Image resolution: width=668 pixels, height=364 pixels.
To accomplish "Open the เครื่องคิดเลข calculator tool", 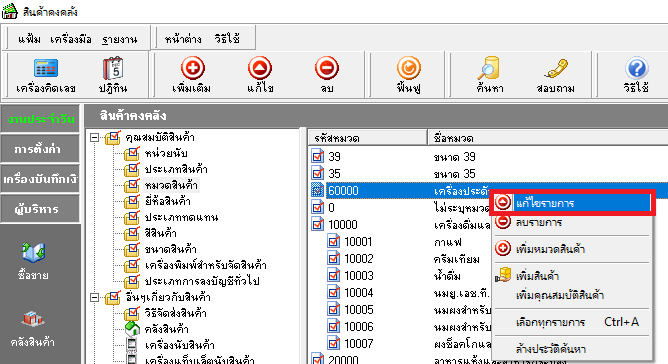I will tap(46, 68).
